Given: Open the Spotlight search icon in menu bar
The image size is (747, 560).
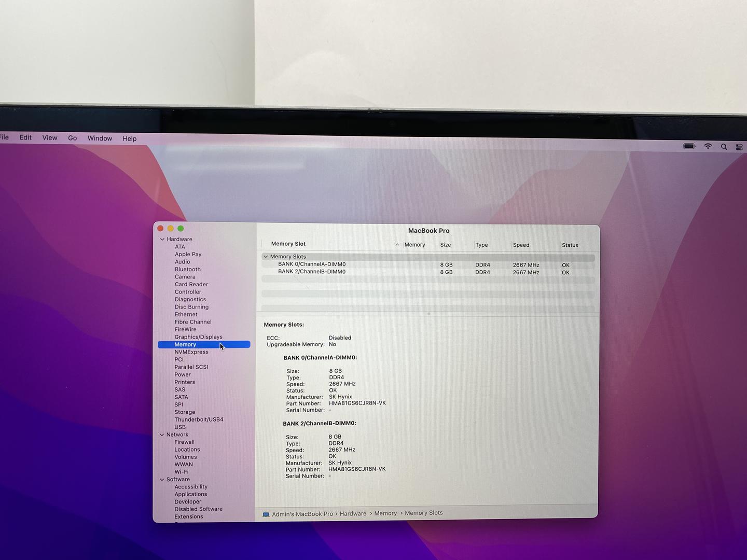Looking at the screenshot, I should click(724, 147).
